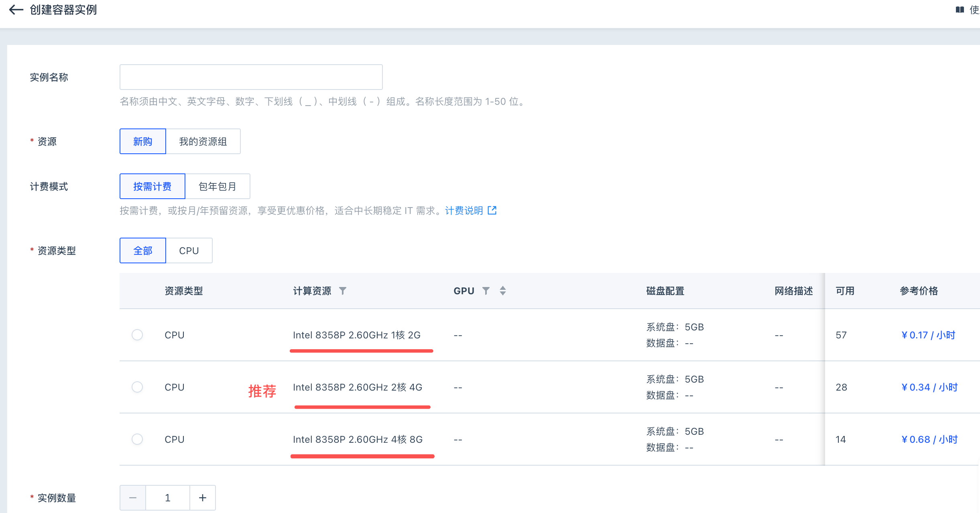Click the ¥0.68 / 小时 price link
The width and height of the screenshot is (980, 513).
(929, 439)
